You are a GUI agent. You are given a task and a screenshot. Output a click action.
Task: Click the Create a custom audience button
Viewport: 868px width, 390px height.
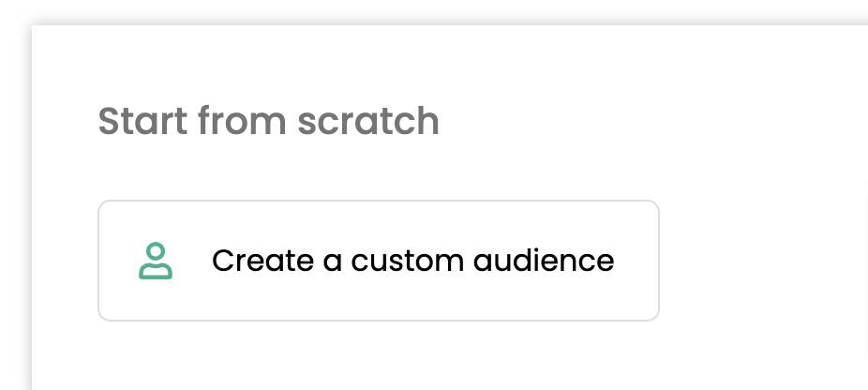coord(379,261)
